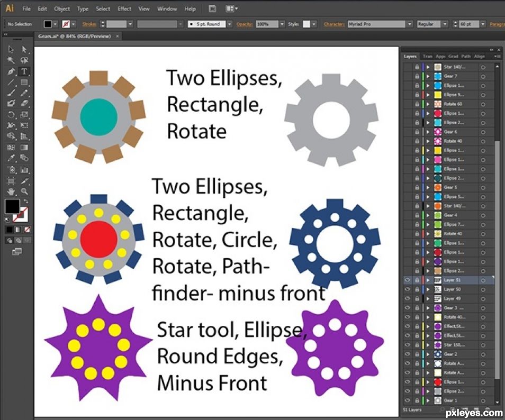Select the Pencil tool
This screenshot has width=505, height=420.
(x=24, y=93)
